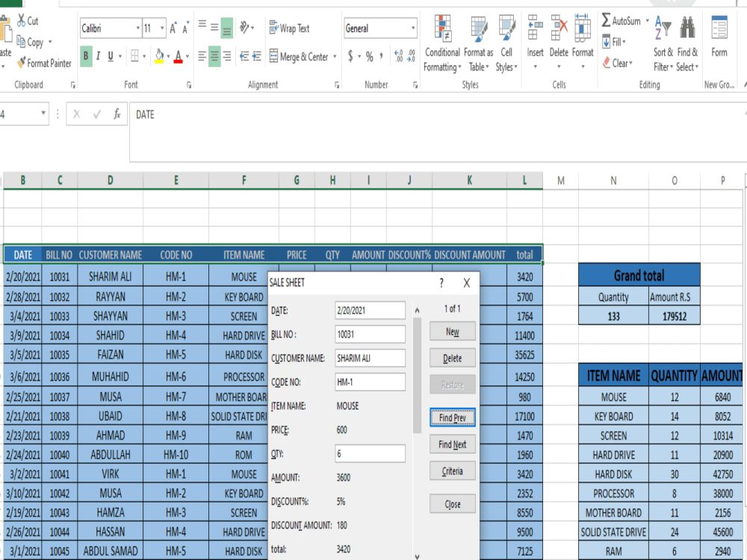This screenshot has width=747, height=560.
Task: Open the Fill dropdown
Action: pos(614,42)
